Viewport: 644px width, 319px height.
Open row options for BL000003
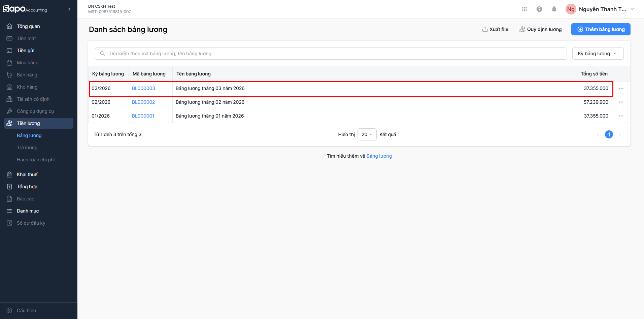pyautogui.click(x=621, y=88)
